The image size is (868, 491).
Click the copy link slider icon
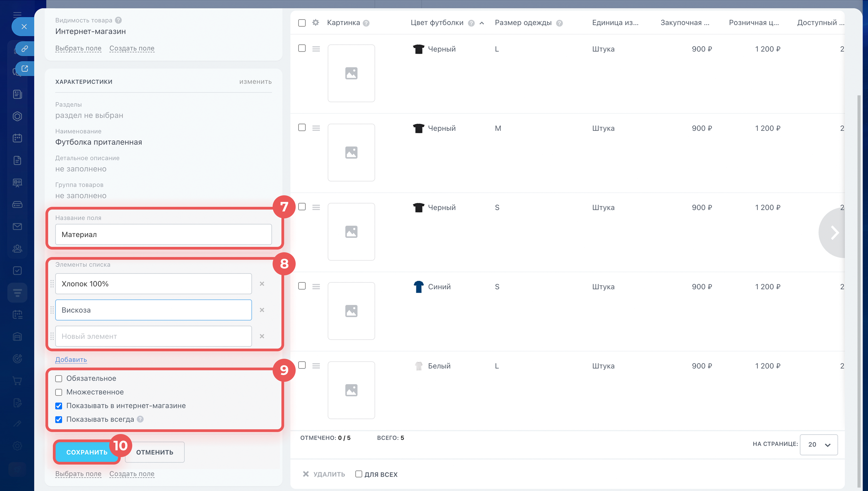[25, 49]
